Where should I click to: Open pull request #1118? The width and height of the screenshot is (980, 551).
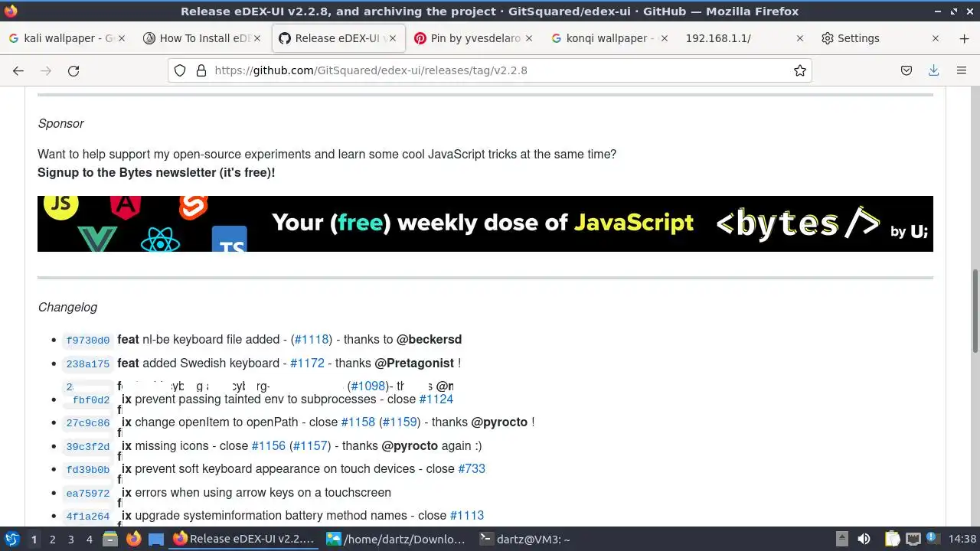tap(311, 339)
